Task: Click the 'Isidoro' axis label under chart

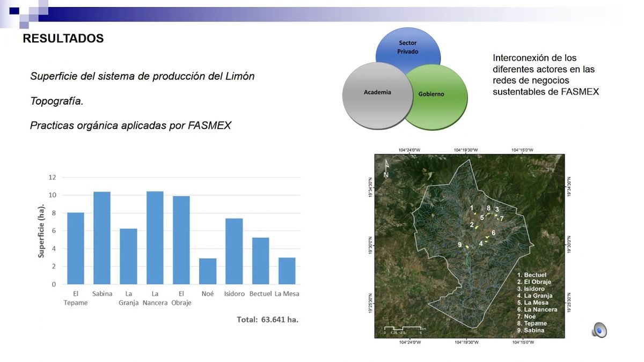Action: pos(234,294)
